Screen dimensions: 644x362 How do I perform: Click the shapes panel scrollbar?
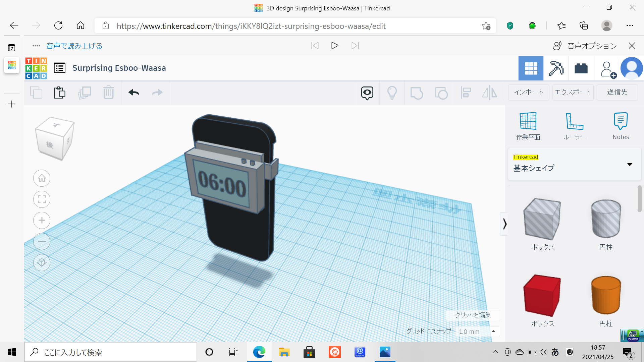639,199
